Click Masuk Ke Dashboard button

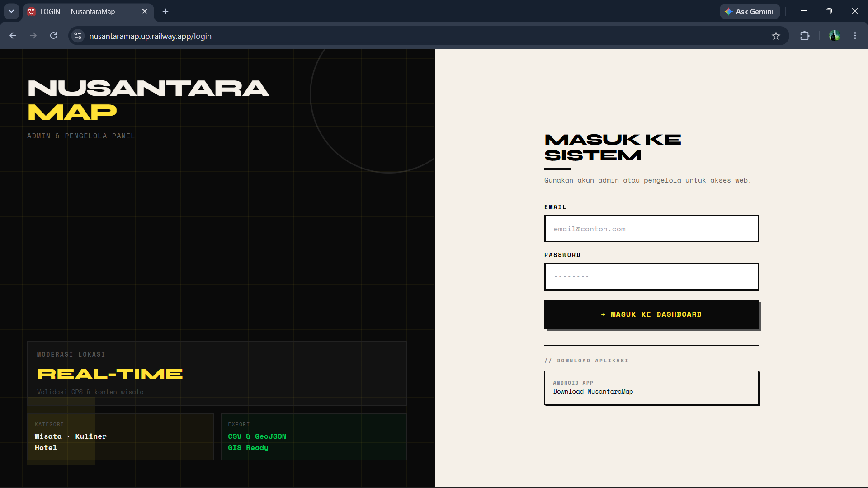tap(651, 314)
